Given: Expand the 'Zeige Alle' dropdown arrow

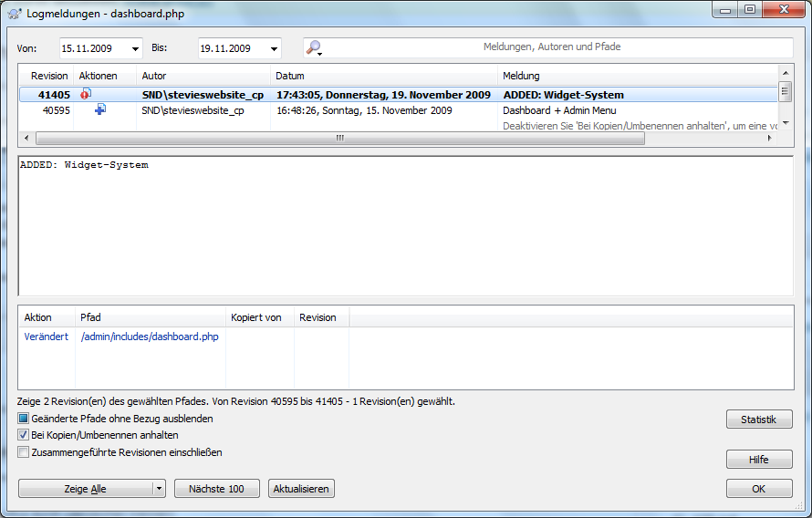Looking at the screenshot, I should (159, 489).
